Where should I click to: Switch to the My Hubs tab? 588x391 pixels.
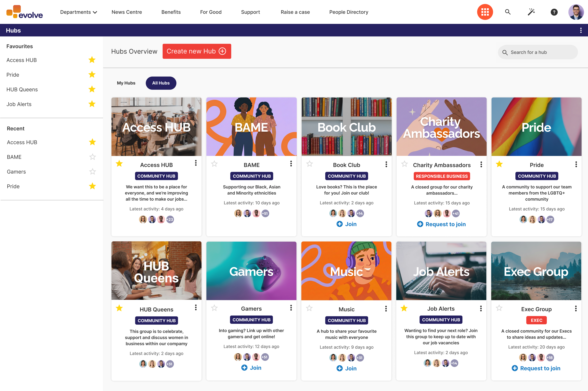click(126, 83)
